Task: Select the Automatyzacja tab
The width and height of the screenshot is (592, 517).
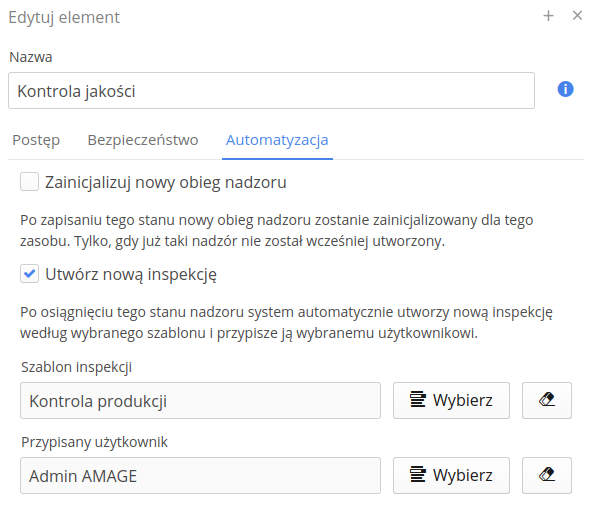Action: [x=277, y=140]
